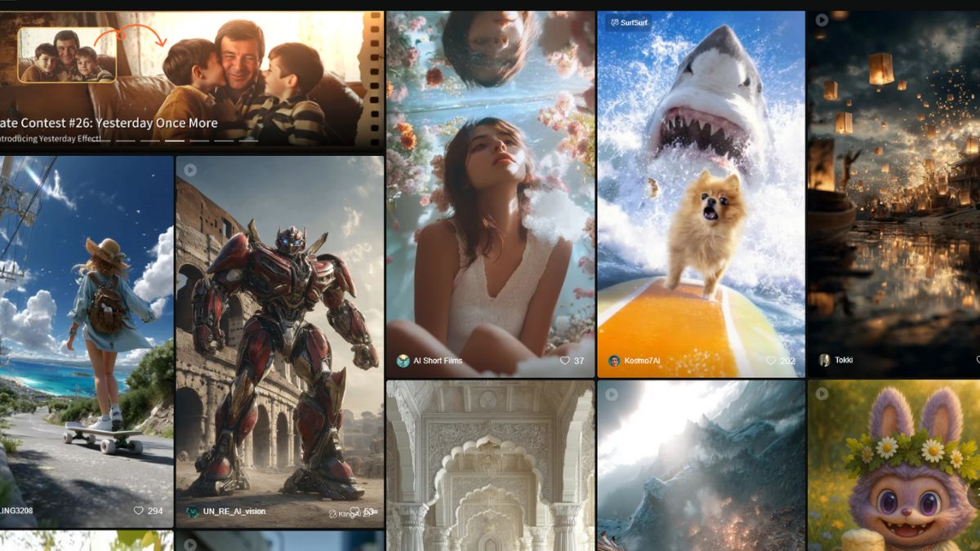980x551 pixels.
Task: Open the woman among flowers thumbnail
Action: tap(490, 194)
